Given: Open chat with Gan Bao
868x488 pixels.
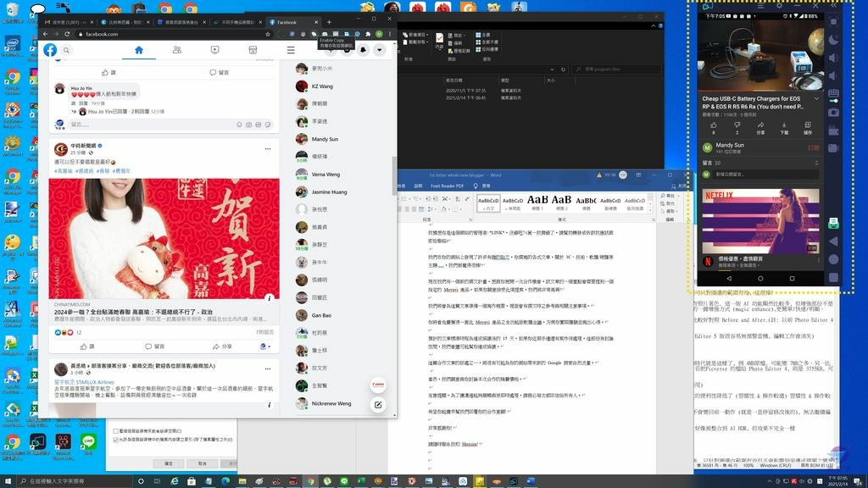Looking at the screenshot, I should (321, 315).
